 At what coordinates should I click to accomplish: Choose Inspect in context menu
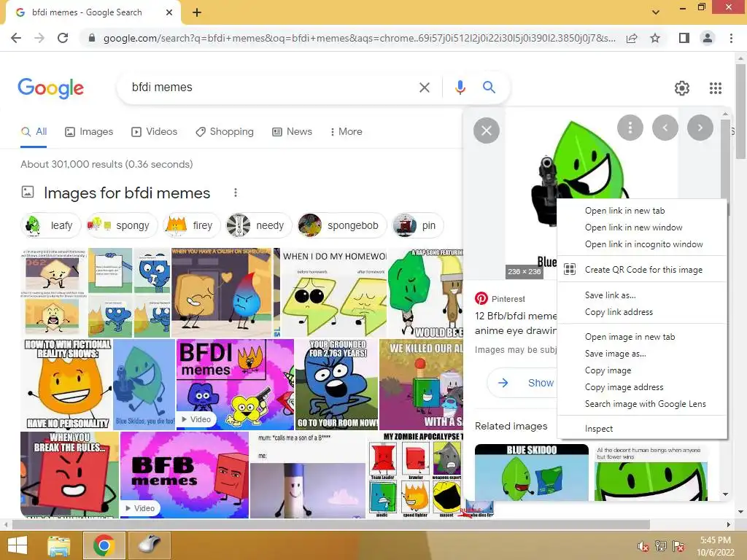(642, 429)
